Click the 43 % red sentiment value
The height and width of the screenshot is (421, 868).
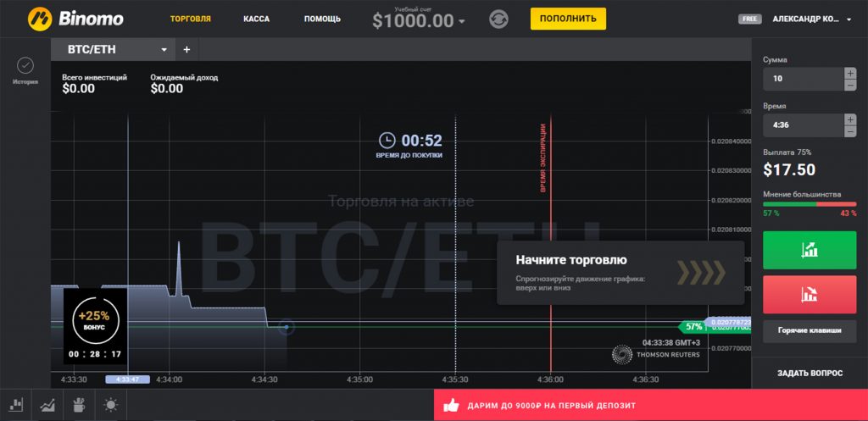(x=848, y=213)
